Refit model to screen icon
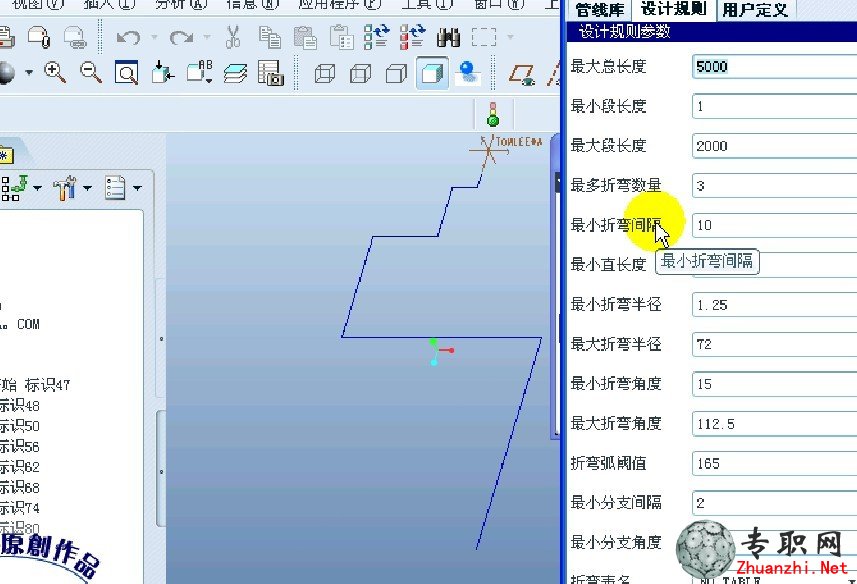Image resolution: width=857 pixels, height=584 pixels. (126, 73)
